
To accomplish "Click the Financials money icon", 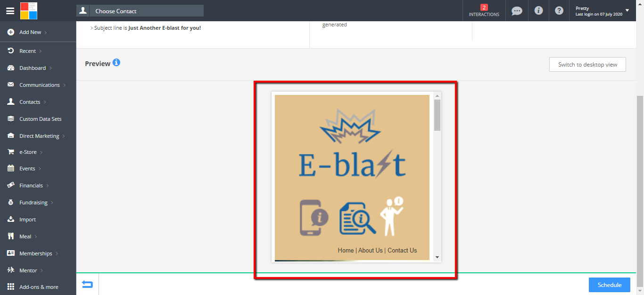I will pos(11,185).
